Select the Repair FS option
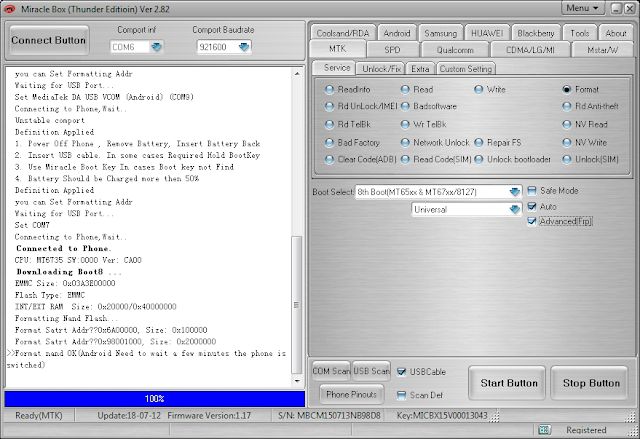This screenshot has height=439, width=640. tap(479, 143)
